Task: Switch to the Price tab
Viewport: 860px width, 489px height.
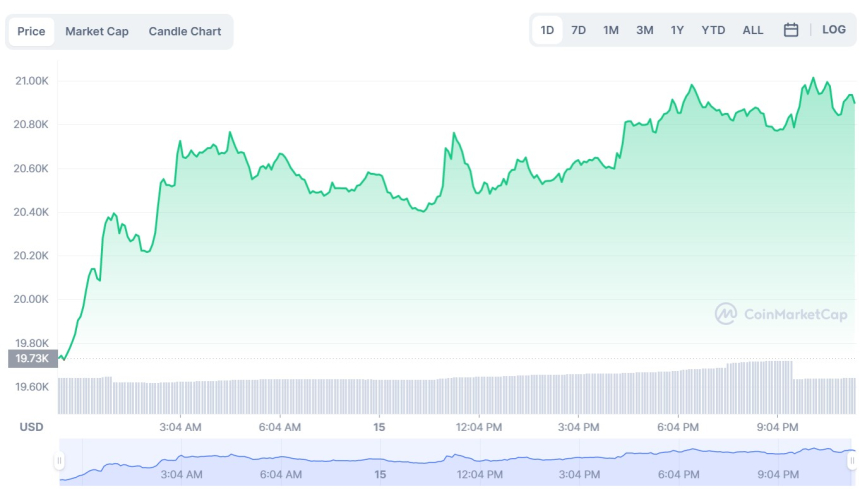Action: tap(31, 31)
